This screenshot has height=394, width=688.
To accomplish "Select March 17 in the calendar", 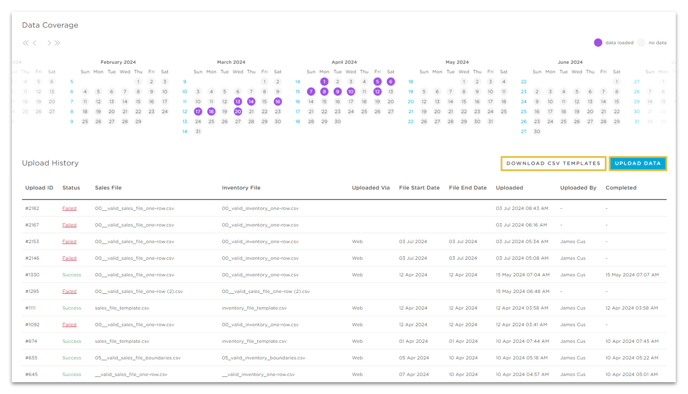I will (198, 111).
